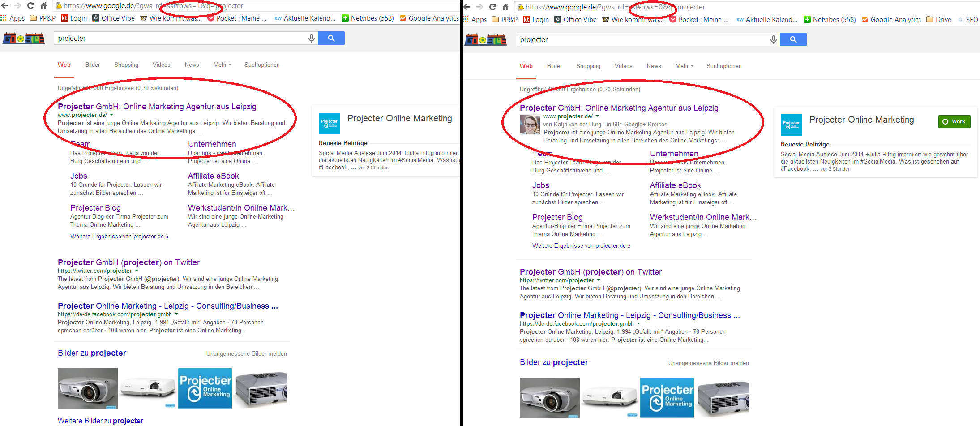
Task: Click the Google doodle logo in the right window
Action: click(x=486, y=39)
